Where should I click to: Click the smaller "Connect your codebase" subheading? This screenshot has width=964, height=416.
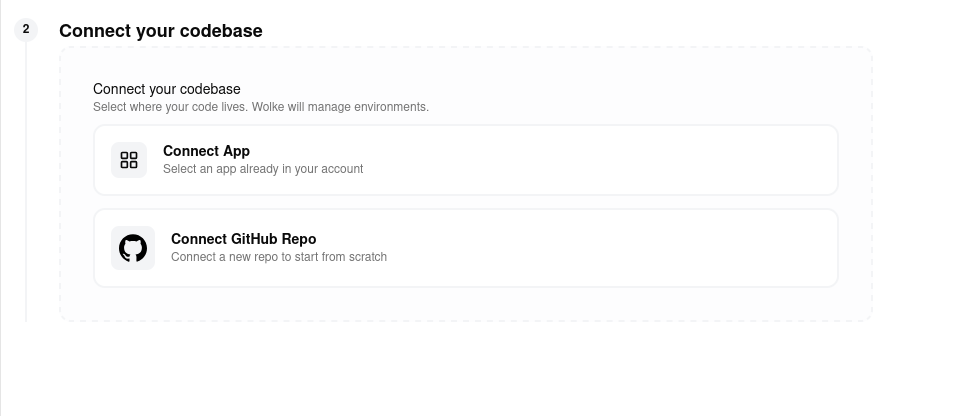pos(167,89)
